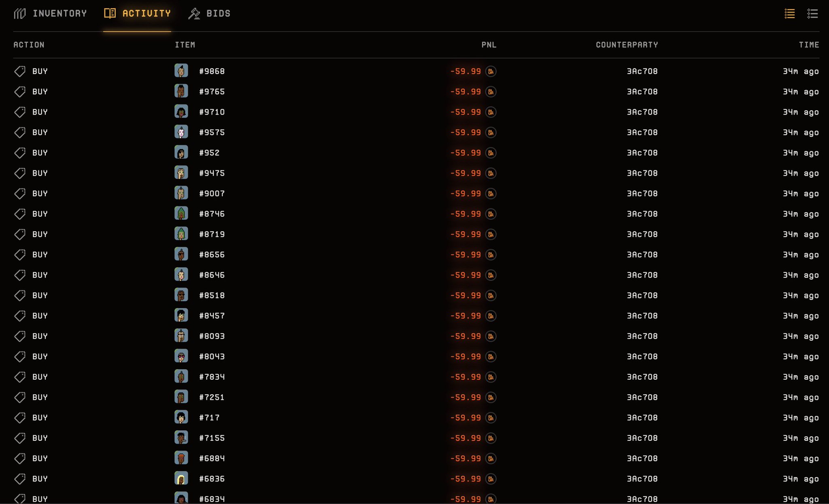Click -59.99 PNL value for #9475
The height and width of the screenshot is (504, 829).
click(x=466, y=173)
